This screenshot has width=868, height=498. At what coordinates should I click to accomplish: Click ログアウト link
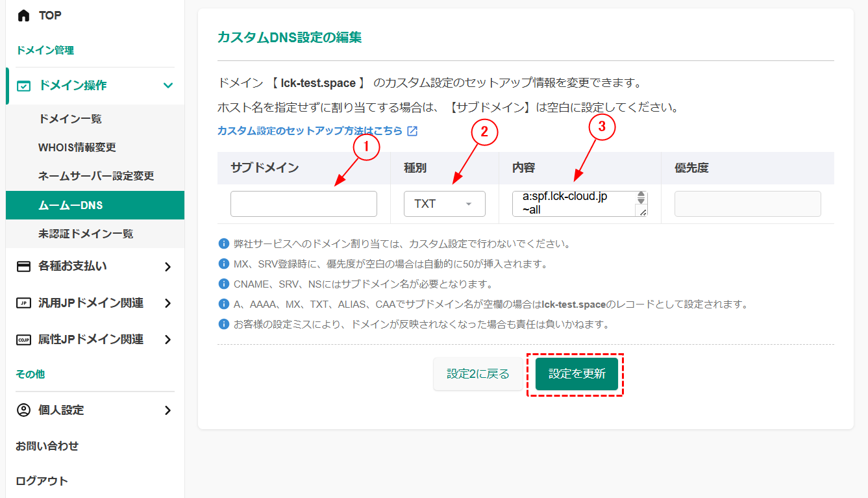pos(42,481)
